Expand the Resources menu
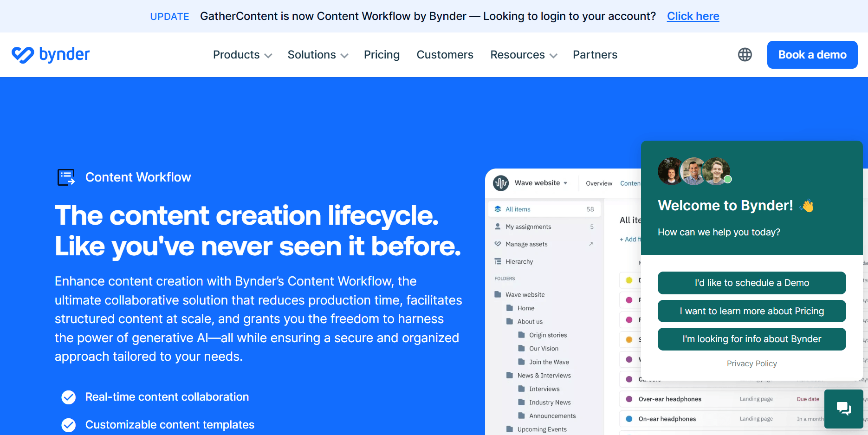This screenshot has width=868, height=435. point(524,55)
